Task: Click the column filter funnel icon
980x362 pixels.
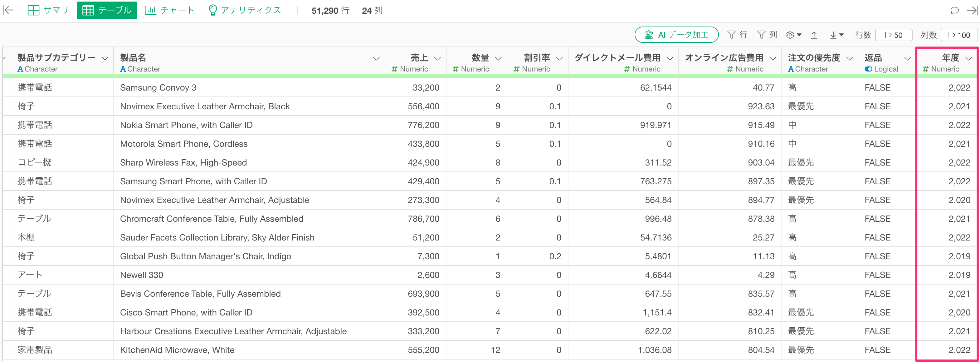Action: click(x=761, y=35)
